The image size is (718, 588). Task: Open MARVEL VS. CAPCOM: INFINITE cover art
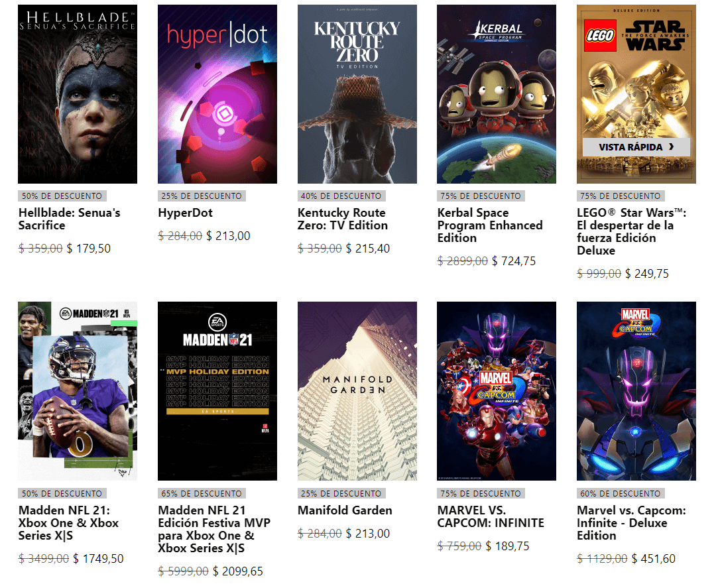click(x=497, y=391)
